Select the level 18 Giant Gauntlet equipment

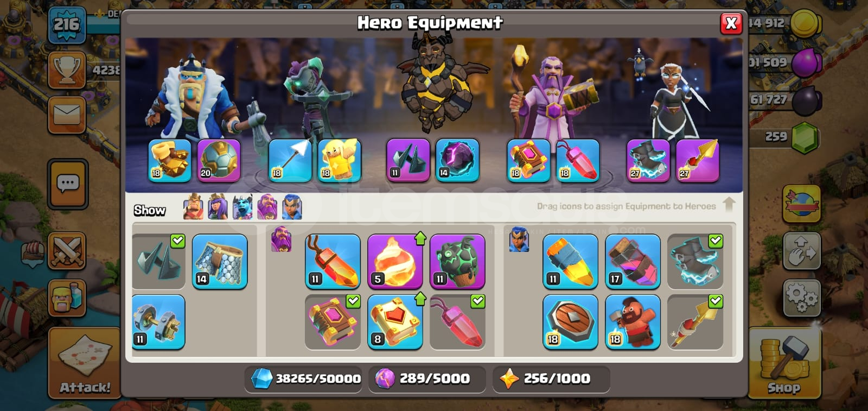pyautogui.click(x=169, y=160)
